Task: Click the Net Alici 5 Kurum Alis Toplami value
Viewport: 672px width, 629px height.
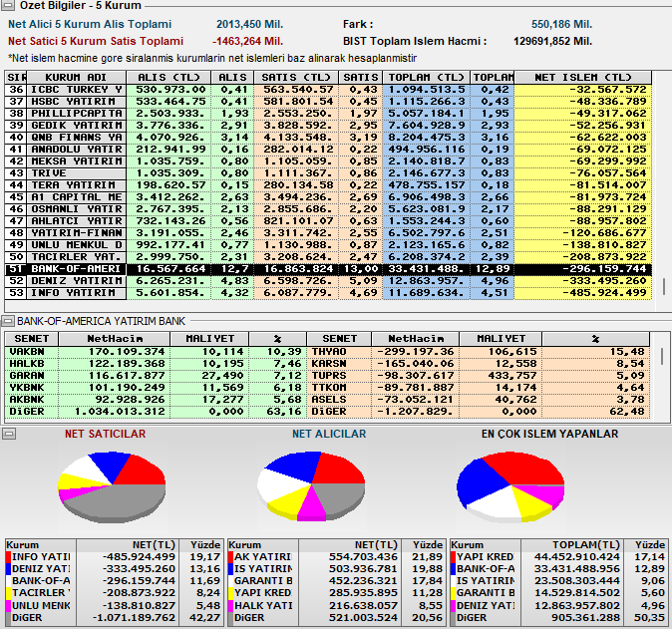Action: [x=249, y=25]
